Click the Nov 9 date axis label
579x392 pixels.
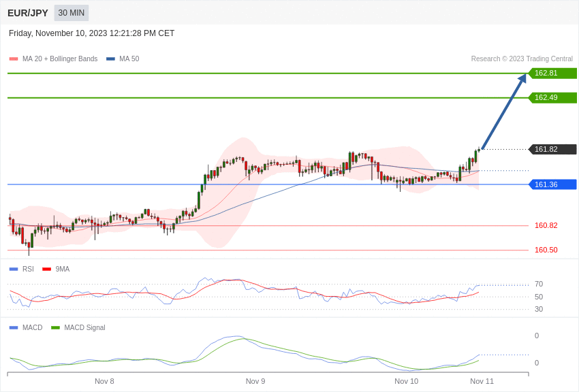[x=255, y=381]
